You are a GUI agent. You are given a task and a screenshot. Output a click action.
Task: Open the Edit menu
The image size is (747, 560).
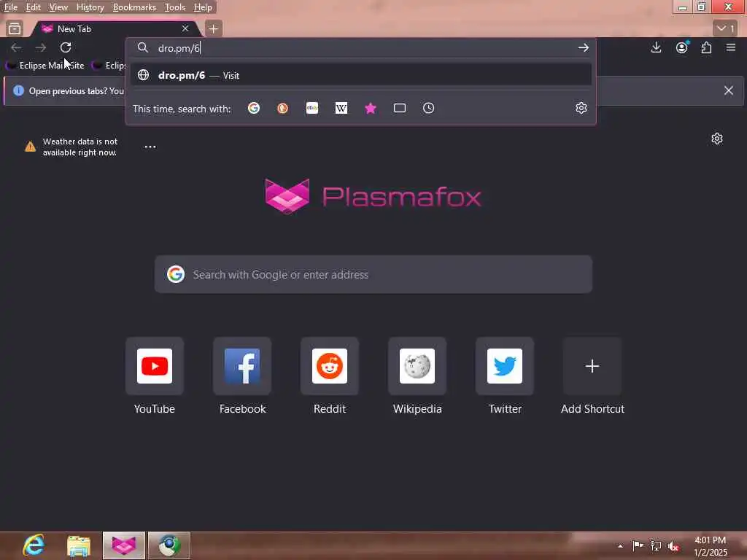coord(33,7)
